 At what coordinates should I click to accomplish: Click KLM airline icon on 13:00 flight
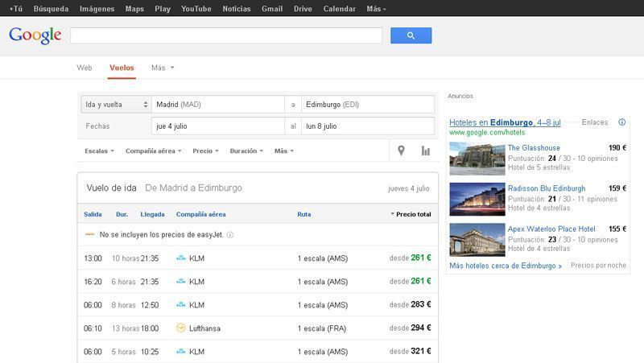tap(180, 258)
